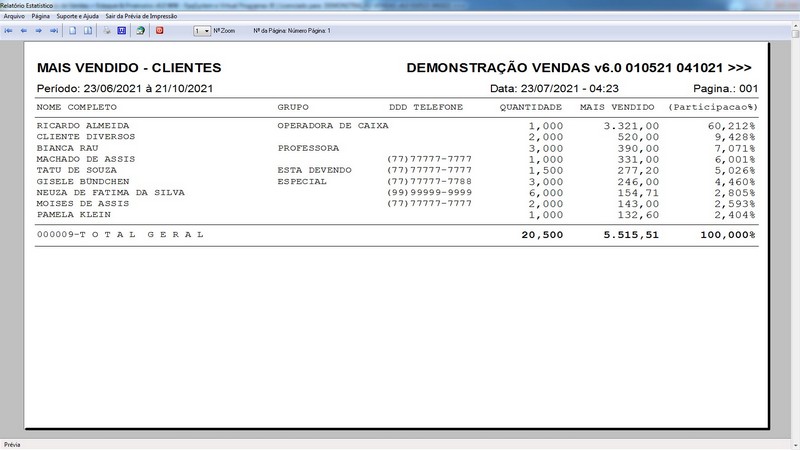Show single page view icon
The height and width of the screenshot is (450, 800).
[x=72, y=31]
